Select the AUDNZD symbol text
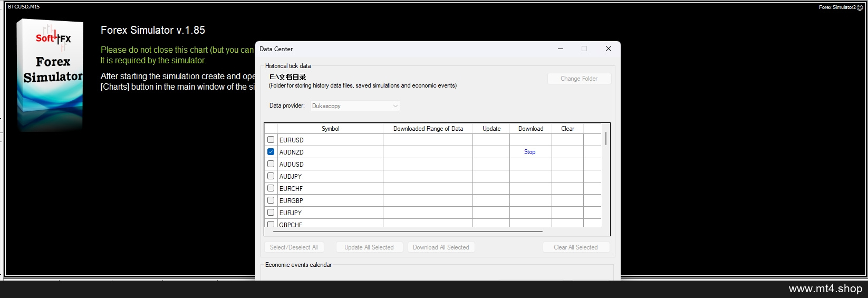The width and height of the screenshot is (868, 298). point(292,152)
